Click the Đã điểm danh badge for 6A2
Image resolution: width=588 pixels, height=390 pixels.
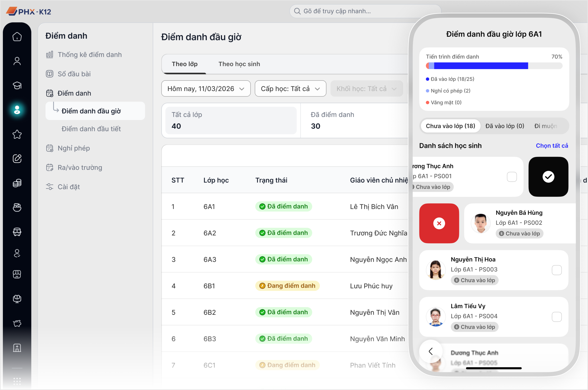(x=283, y=233)
